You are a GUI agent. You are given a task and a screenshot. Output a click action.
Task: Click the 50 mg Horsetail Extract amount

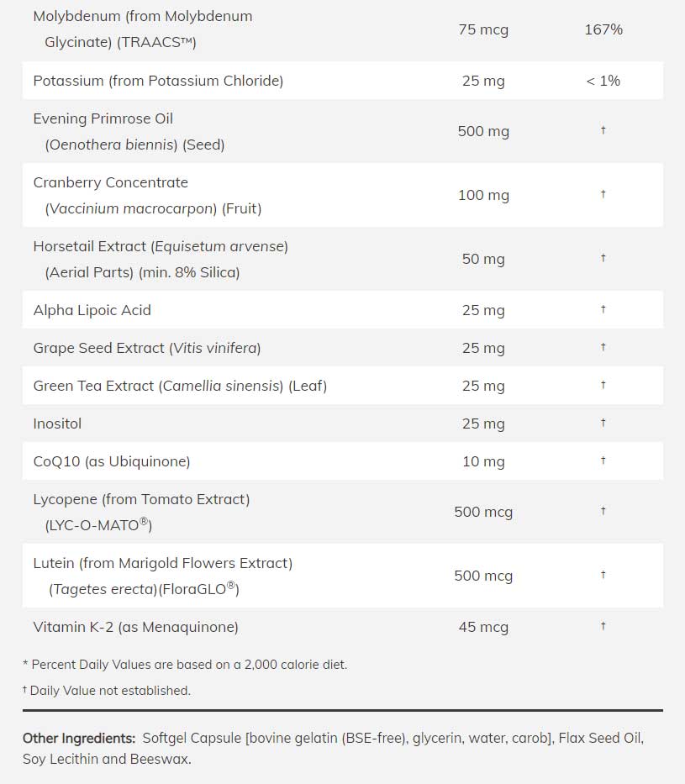click(x=483, y=259)
